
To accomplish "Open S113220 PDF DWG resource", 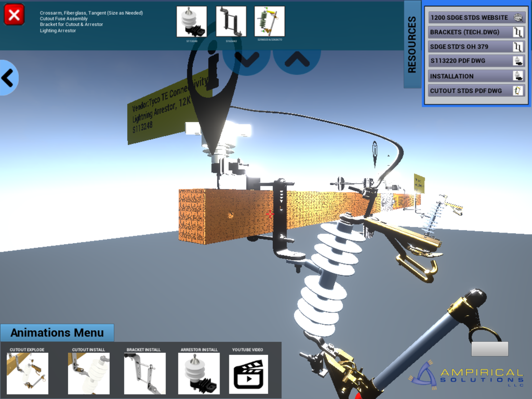I will pos(476,61).
